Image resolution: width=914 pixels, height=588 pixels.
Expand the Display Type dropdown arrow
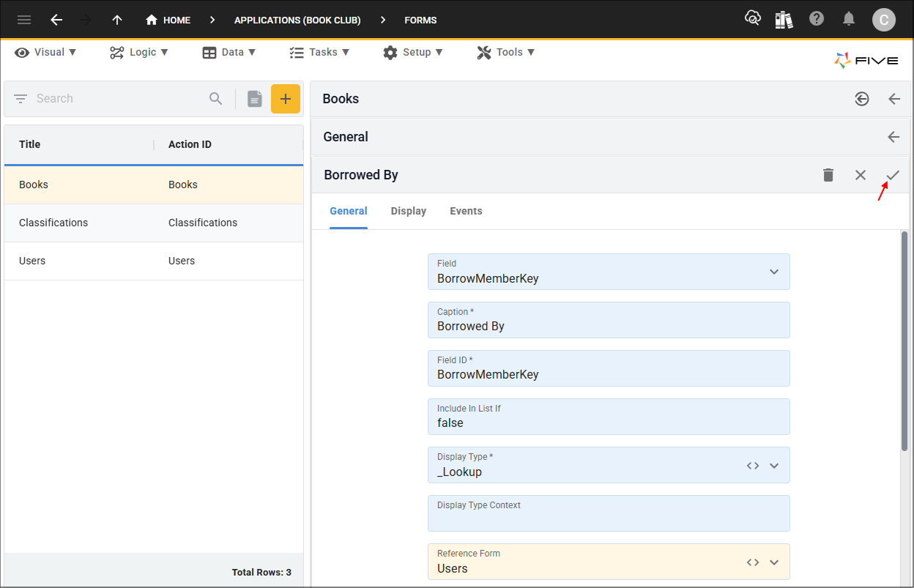774,466
